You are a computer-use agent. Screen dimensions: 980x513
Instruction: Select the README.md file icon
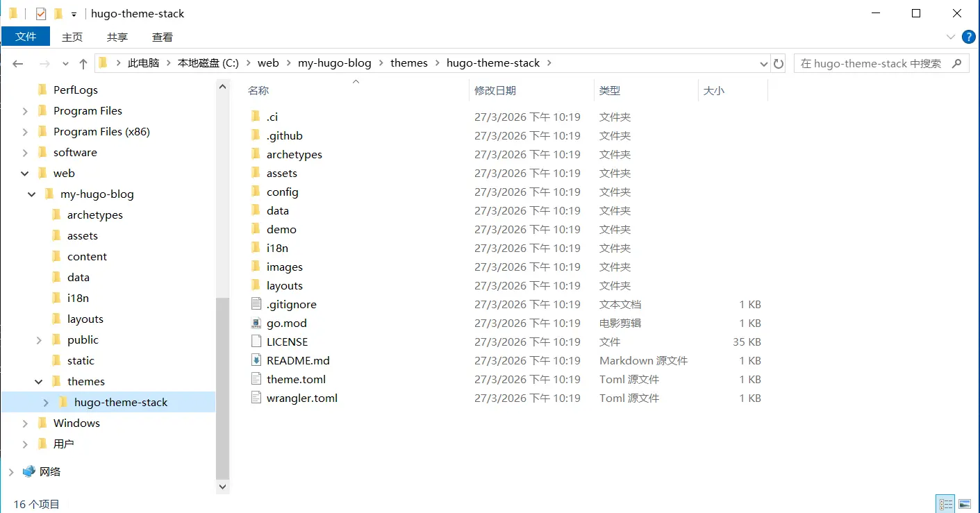point(257,360)
